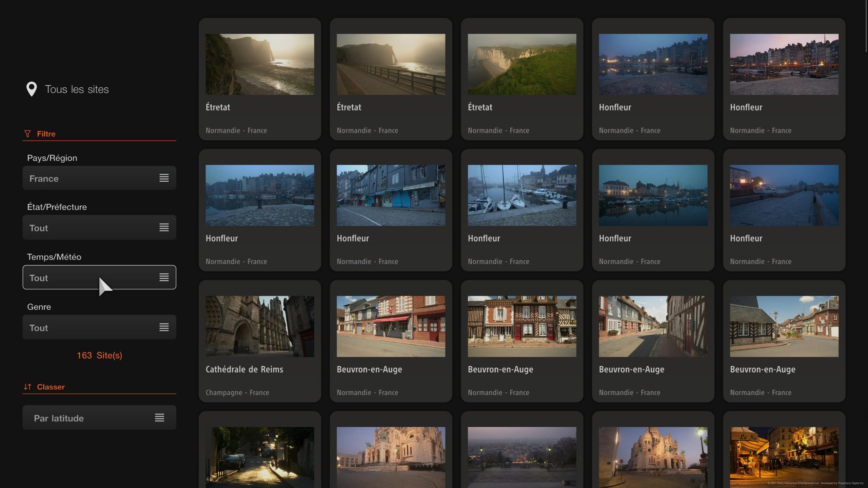Select Beuvron-en-Auge red awning shop thumbnail
Image resolution: width=868 pixels, height=488 pixels.
tap(391, 326)
